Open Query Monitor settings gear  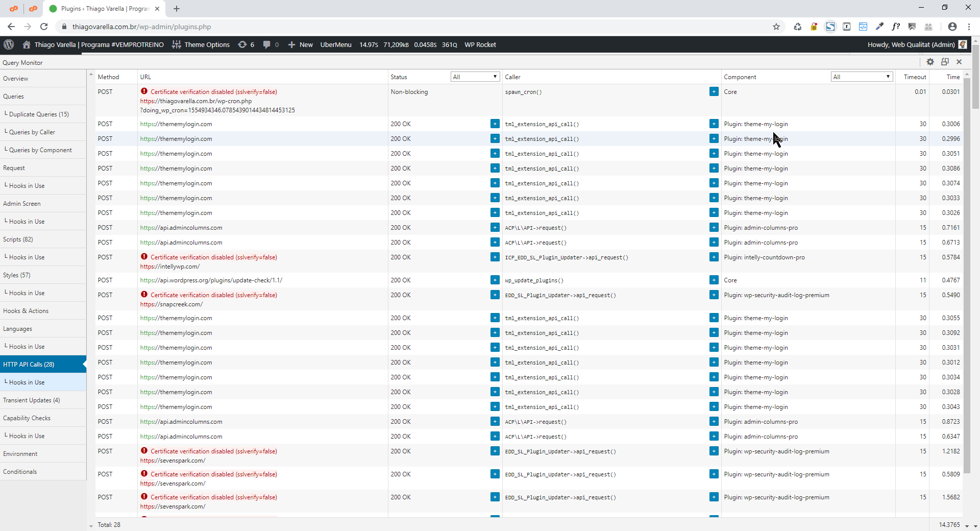[x=930, y=62]
